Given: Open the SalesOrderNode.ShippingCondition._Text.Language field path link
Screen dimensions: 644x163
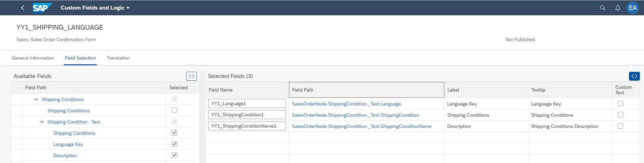Looking at the screenshot, I should coord(346,104).
